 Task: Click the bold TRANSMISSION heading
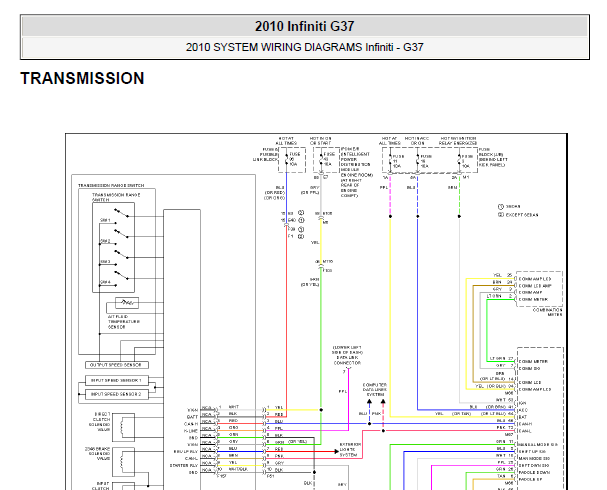(82, 78)
